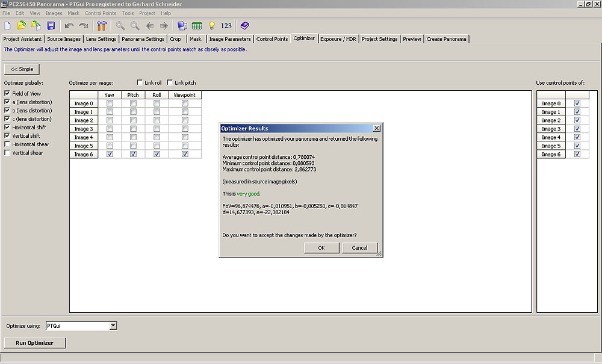Save the project using the floppy disk icon
The image size is (602, 364).
(51, 26)
